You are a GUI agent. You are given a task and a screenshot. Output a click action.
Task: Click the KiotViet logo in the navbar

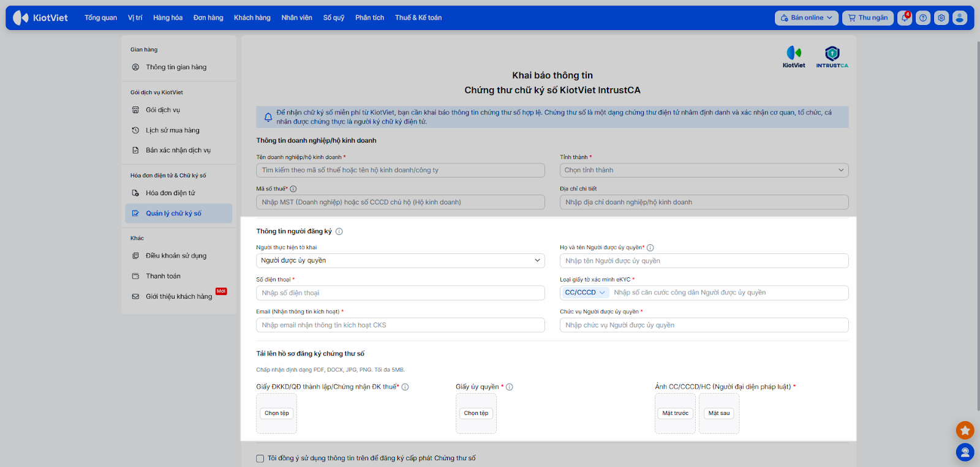pyautogui.click(x=40, y=18)
